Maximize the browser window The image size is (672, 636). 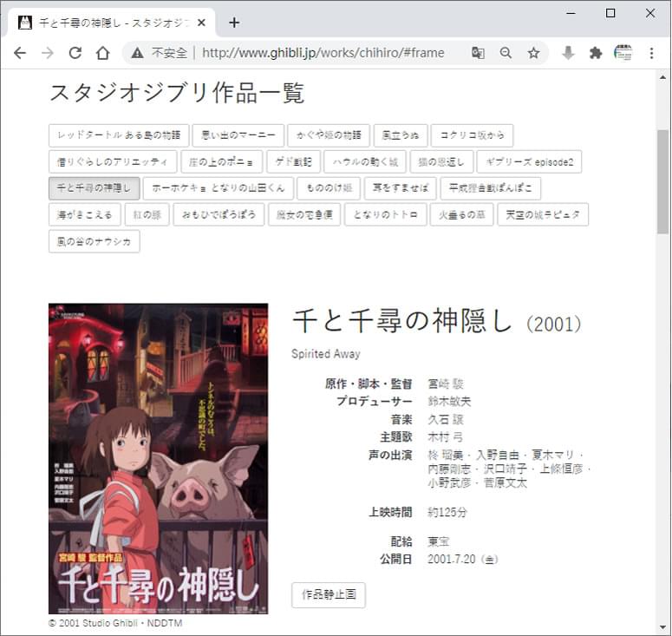tap(610, 13)
